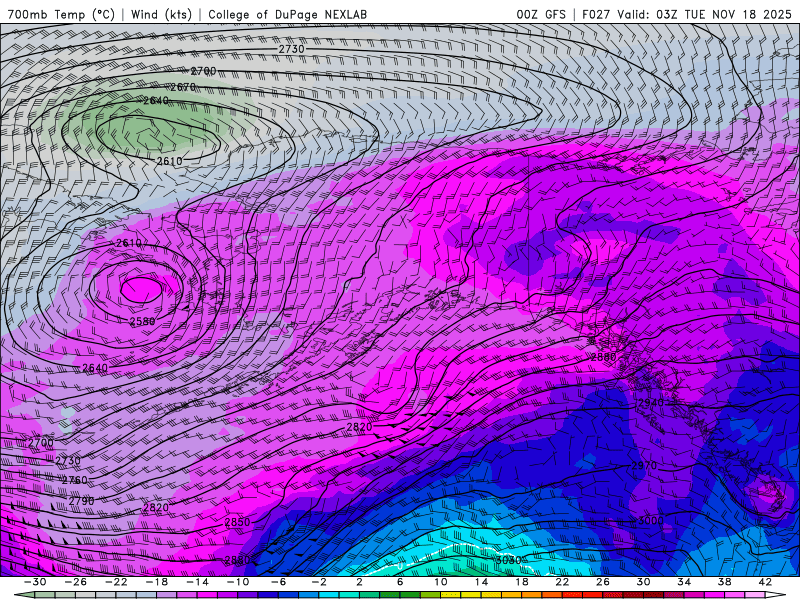Click the 2670 height contour label
800x600 pixels.
point(183,87)
